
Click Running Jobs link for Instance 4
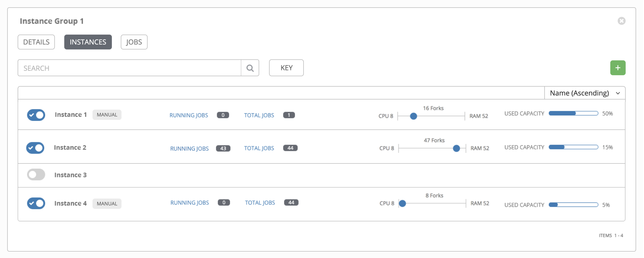189,202
